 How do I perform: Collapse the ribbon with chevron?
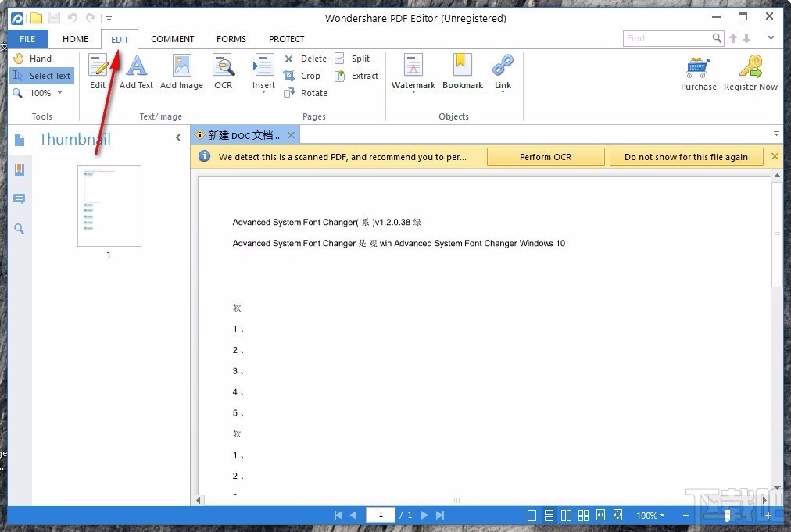coord(771,37)
